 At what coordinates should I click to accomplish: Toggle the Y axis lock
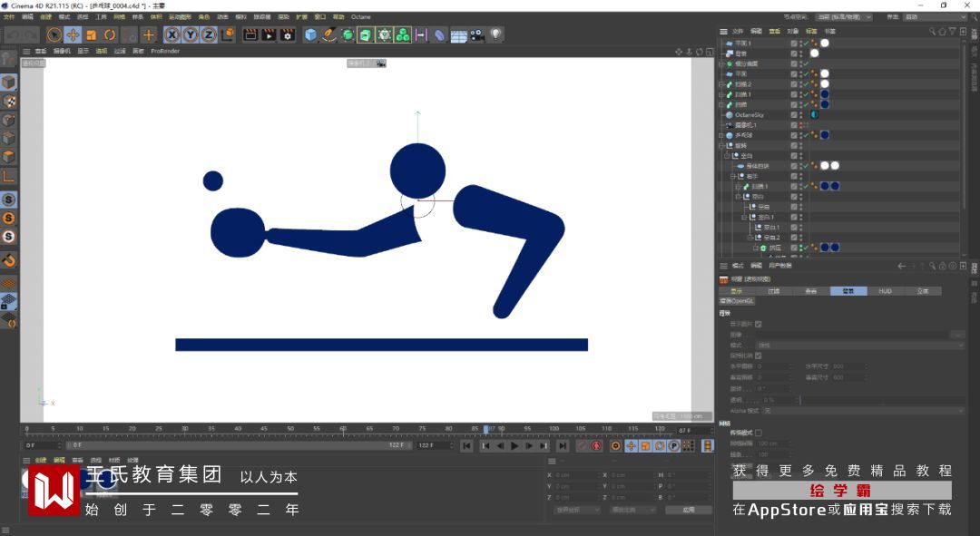[191, 35]
